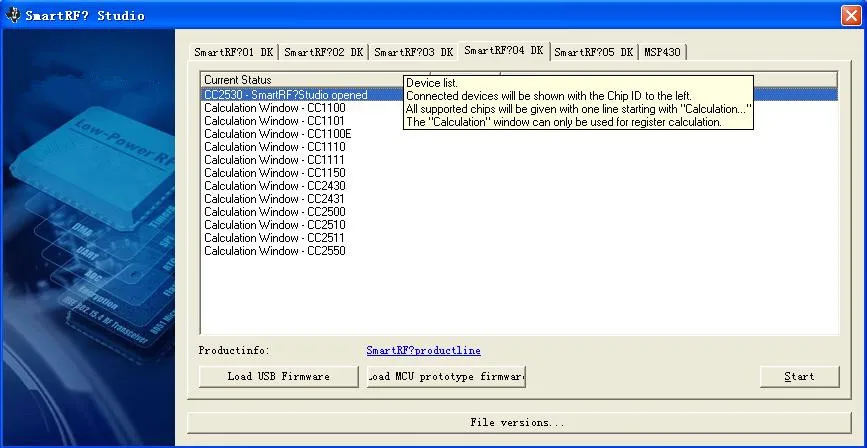Switch to the SmartRF?02 DK tab
867x448 pixels.
[323, 52]
